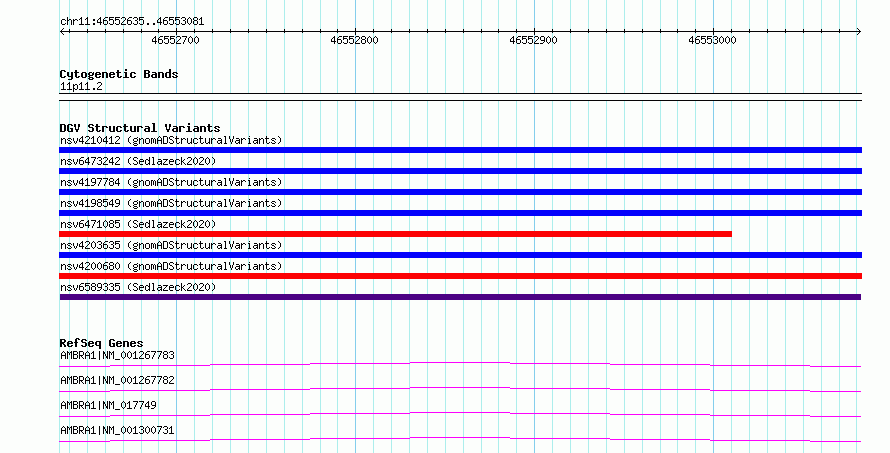This screenshot has width=890, height=453.
Task: Click the magenta line of AMBRA1|NM_017749
Action: point(460,414)
